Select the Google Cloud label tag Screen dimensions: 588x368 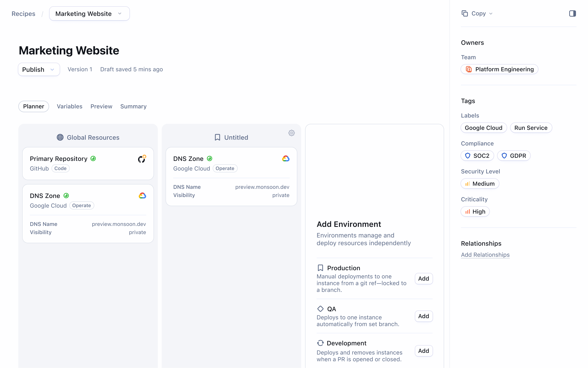click(x=483, y=128)
